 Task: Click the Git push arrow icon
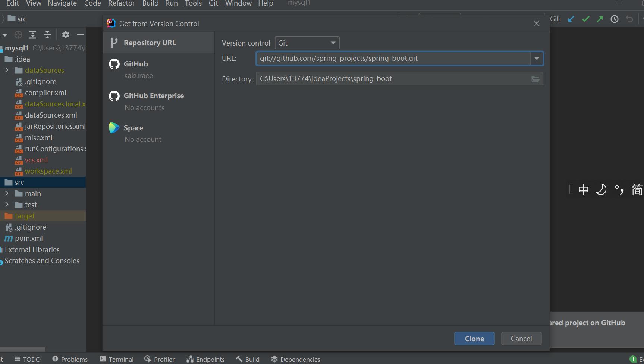(x=600, y=19)
